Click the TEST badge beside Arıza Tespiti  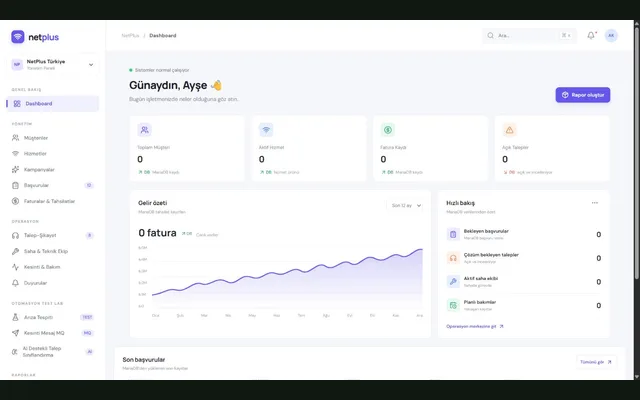(87, 317)
